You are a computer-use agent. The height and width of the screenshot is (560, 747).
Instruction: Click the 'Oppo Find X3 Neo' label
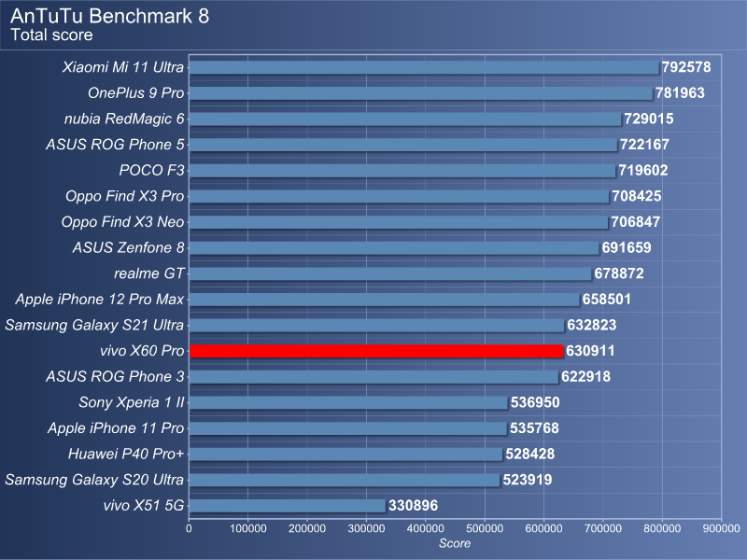pos(122,221)
